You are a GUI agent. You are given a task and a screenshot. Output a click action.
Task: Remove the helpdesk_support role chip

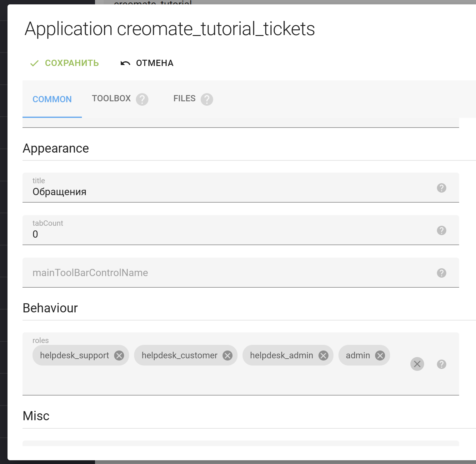pos(119,356)
